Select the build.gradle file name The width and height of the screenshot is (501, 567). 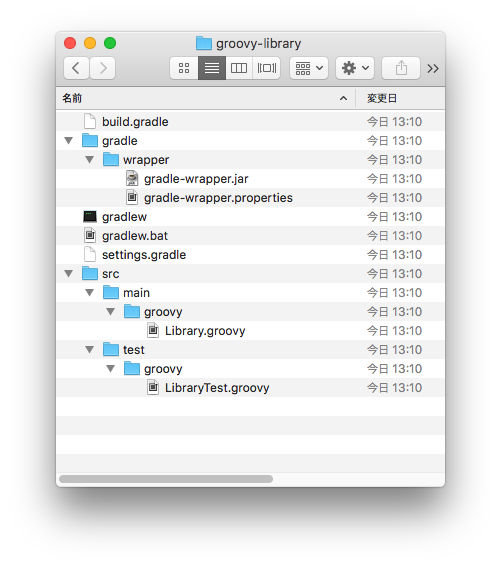click(135, 122)
